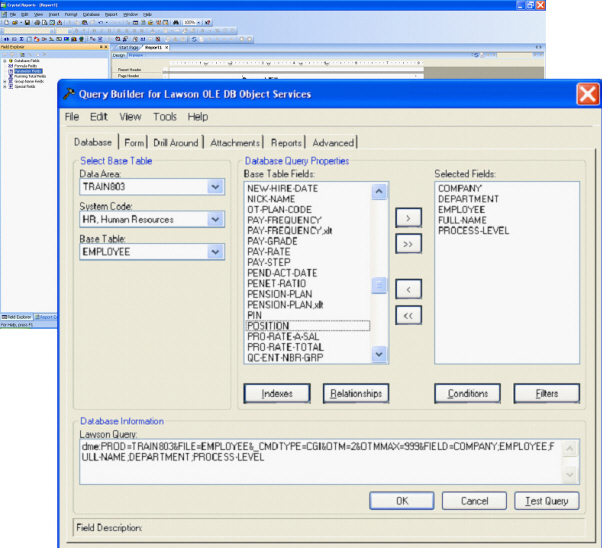Open the zoom 100% dropdown in Crystal Reports

[x=198, y=22]
